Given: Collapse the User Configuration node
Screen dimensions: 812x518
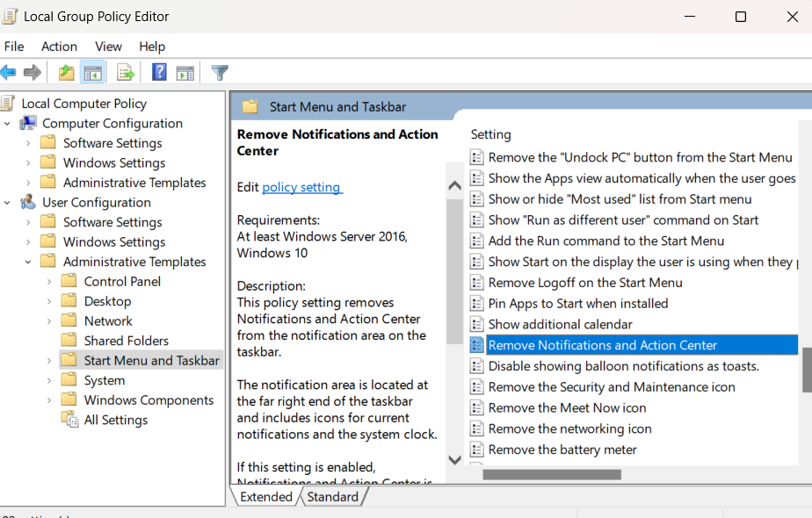Looking at the screenshot, I should 7,203.
